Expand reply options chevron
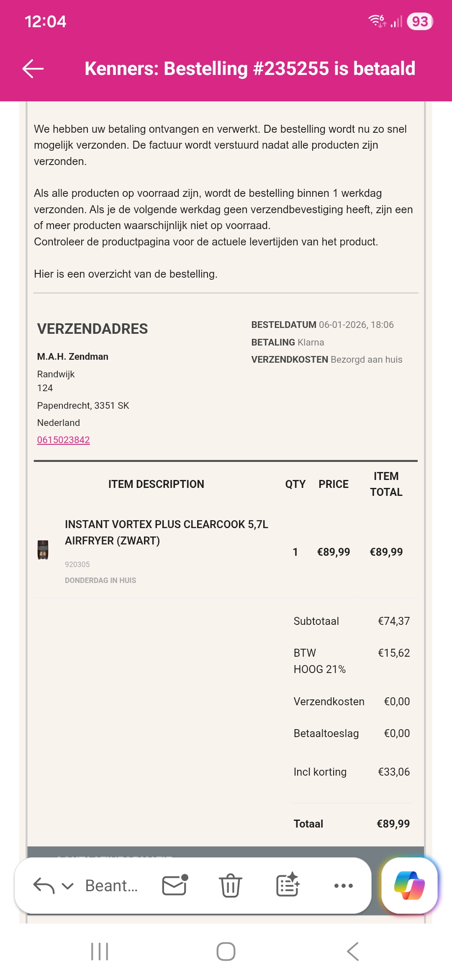 [67, 886]
